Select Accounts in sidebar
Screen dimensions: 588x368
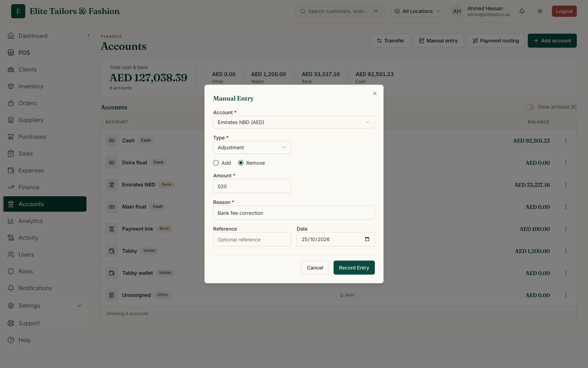(45, 204)
